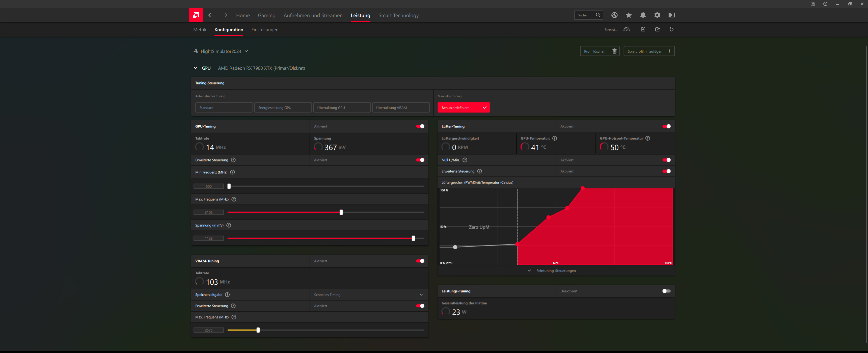Click the reset profile arrow icon
868x353 pixels.
[x=671, y=30]
